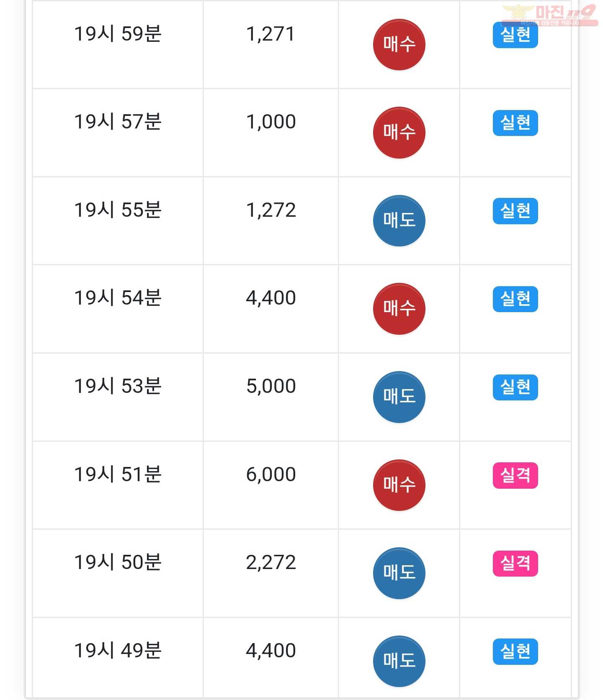Select the 2,272 amount cell

[x=271, y=573]
